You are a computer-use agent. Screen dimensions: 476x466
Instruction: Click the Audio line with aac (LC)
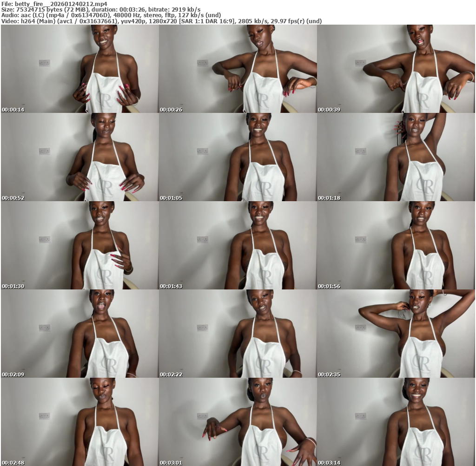tap(111, 15)
